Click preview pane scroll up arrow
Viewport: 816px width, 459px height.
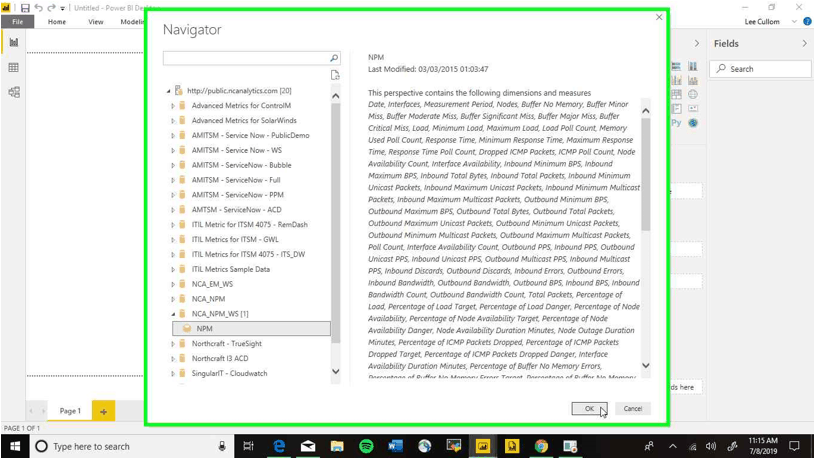646,111
